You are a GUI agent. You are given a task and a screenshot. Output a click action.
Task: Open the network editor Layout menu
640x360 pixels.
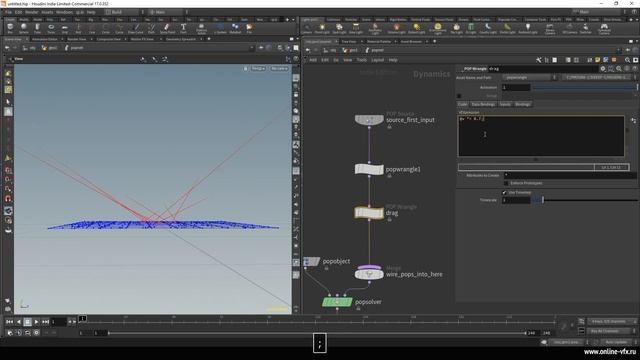[x=378, y=60]
